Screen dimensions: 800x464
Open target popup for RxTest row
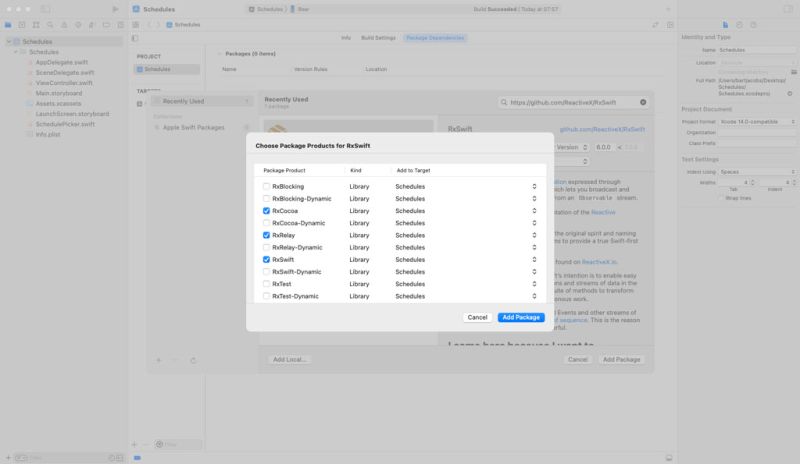[x=534, y=284]
